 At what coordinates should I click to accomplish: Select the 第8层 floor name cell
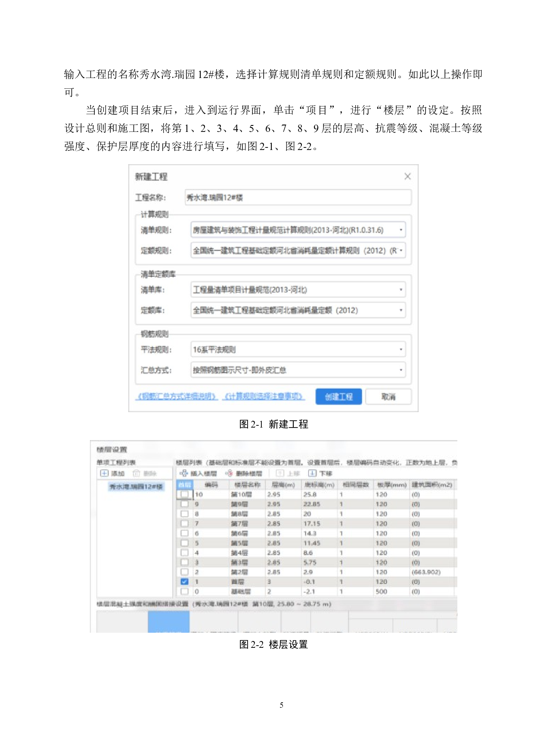(247, 514)
